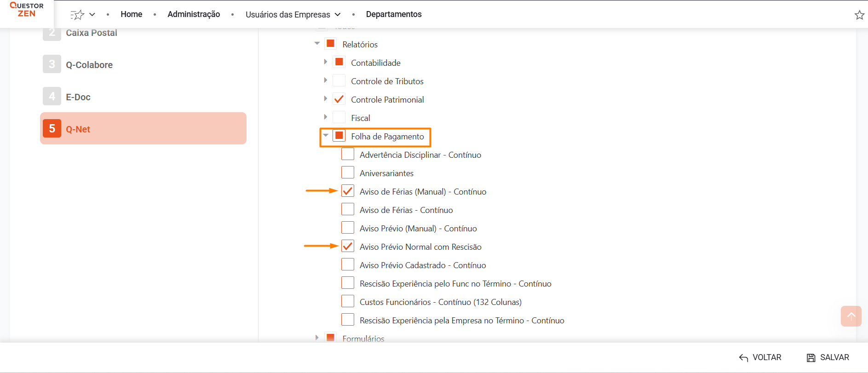Mark page as favorite with star
Image resolution: width=868 pixels, height=373 pixels.
point(859,15)
